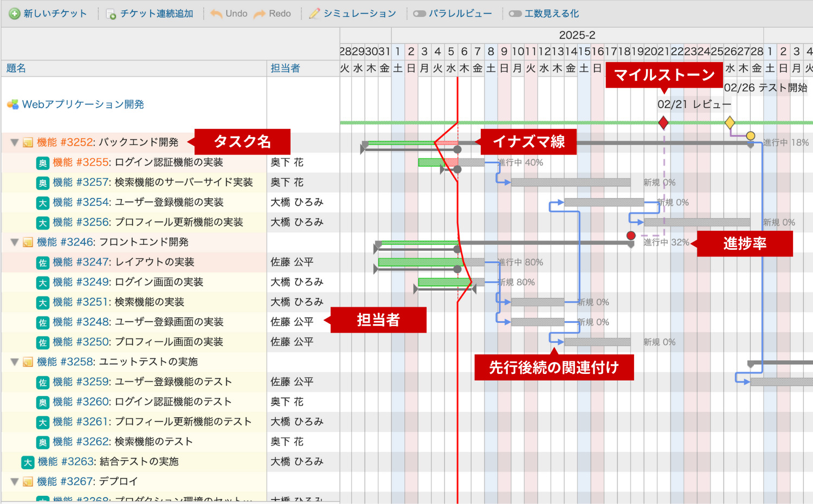Click folder icon of #3246 フロントエンド開発

click(x=28, y=242)
